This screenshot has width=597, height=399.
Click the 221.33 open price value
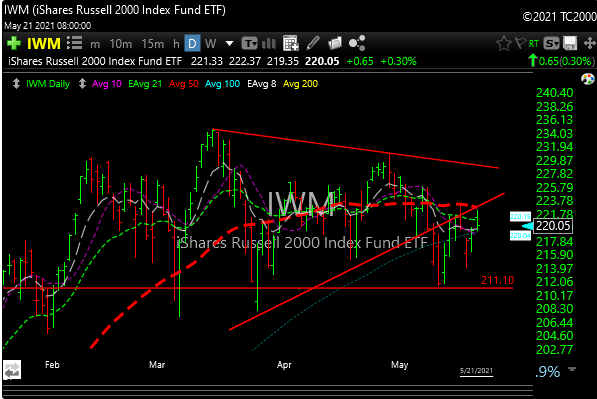coord(207,61)
